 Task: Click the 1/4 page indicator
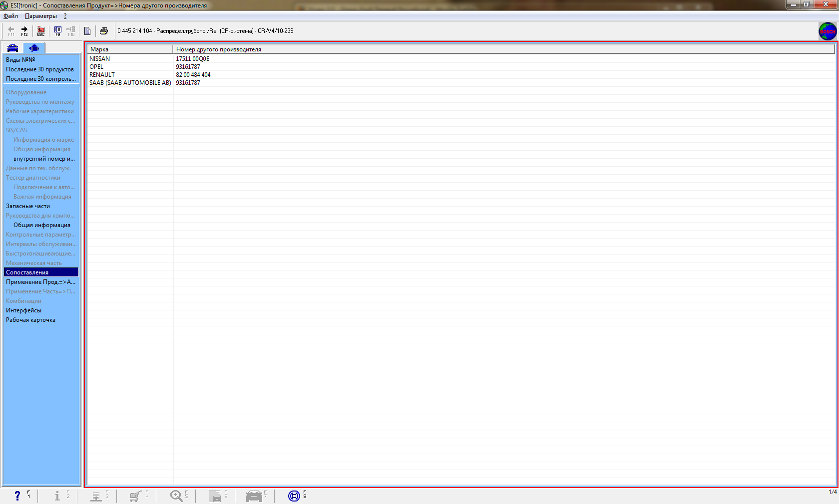point(833,492)
